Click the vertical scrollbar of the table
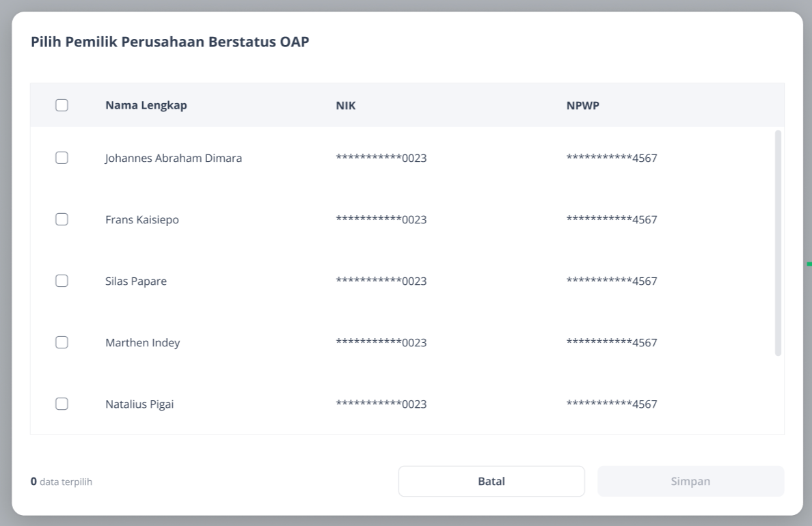The width and height of the screenshot is (812, 526). [x=778, y=243]
